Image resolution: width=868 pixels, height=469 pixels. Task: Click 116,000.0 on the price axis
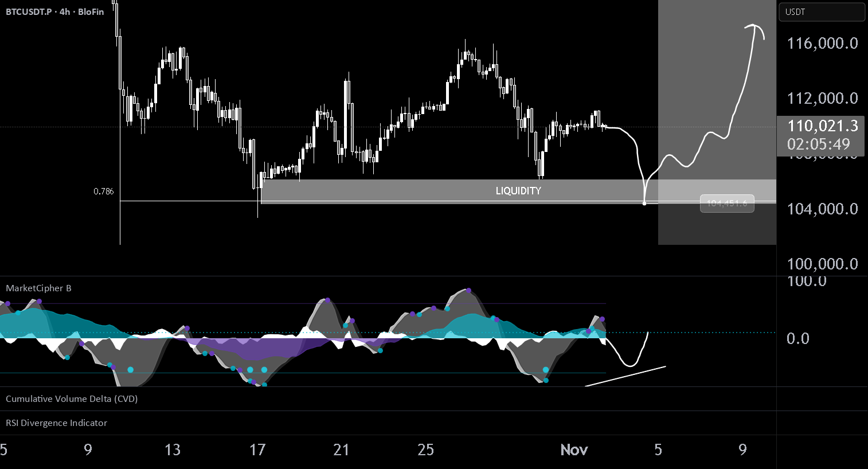[x=823, y=43]
